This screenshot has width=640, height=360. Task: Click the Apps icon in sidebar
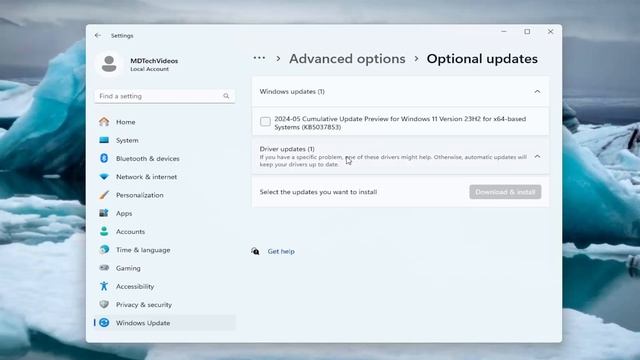click(x=104, y=213)
